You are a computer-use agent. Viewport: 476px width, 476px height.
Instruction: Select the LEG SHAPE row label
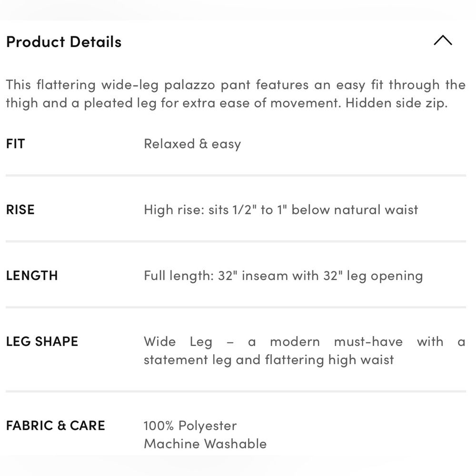pos(42,341)
